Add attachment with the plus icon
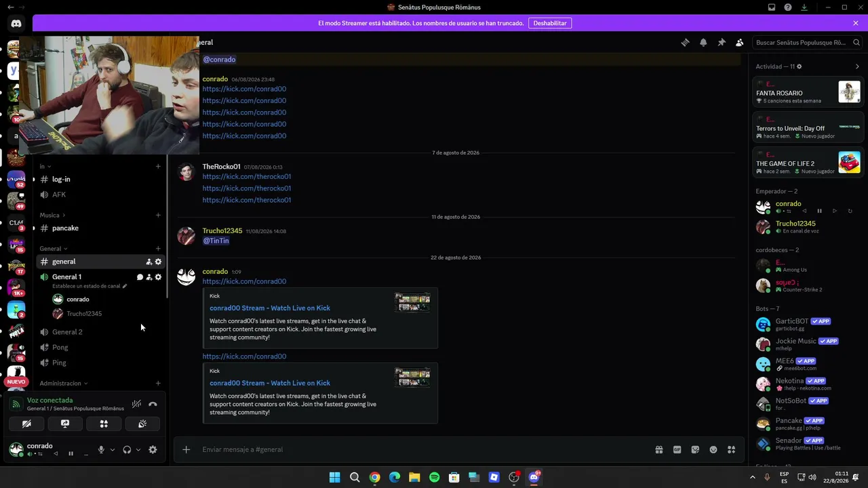Image resolution: width=868 pixels, height=488 pixels. tap(186, 449)
